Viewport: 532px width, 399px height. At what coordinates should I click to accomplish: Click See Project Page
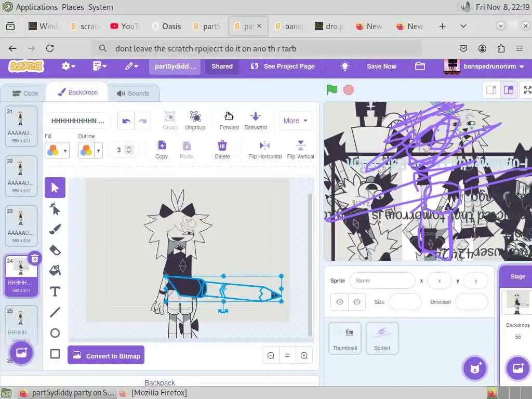click(282, 66)
